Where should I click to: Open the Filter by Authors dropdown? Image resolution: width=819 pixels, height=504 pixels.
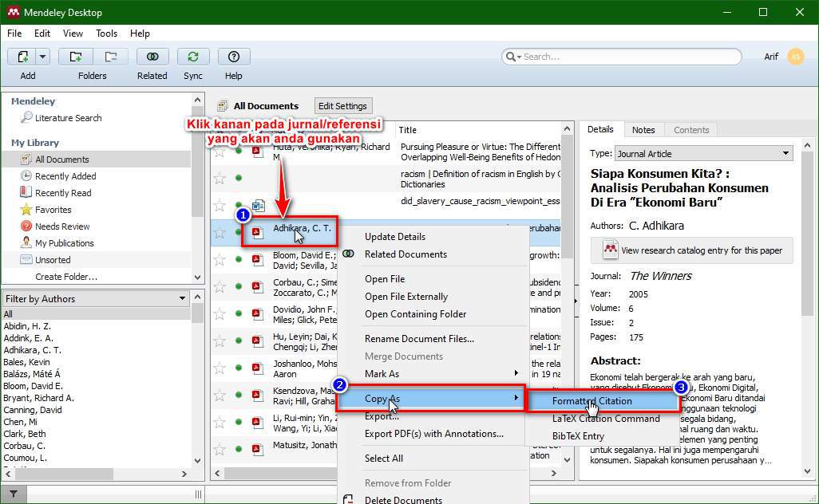click(x=96, y=298)
